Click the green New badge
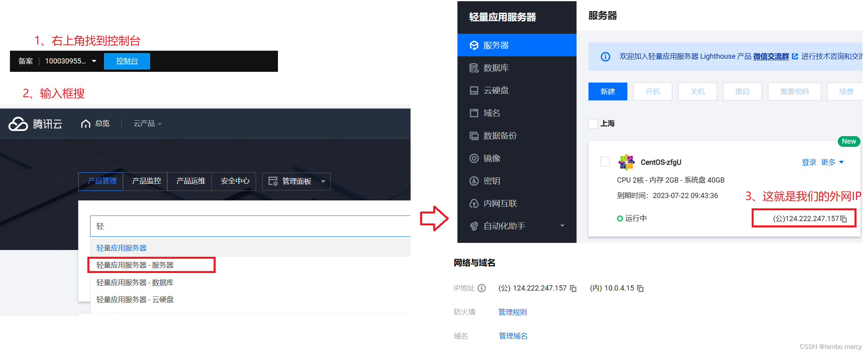Screen dimensions: 868x354 point(849,141)
